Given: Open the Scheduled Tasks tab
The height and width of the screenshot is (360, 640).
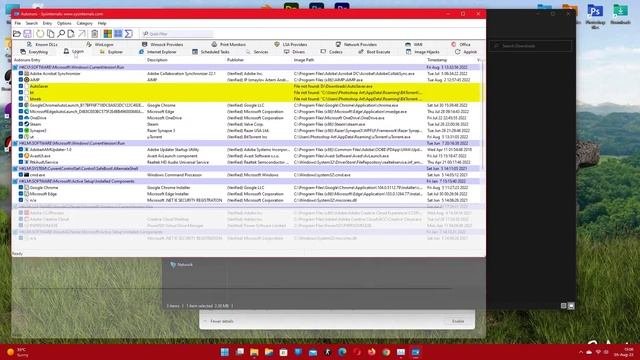Looking at the screenshot, I should coord(211,52).
